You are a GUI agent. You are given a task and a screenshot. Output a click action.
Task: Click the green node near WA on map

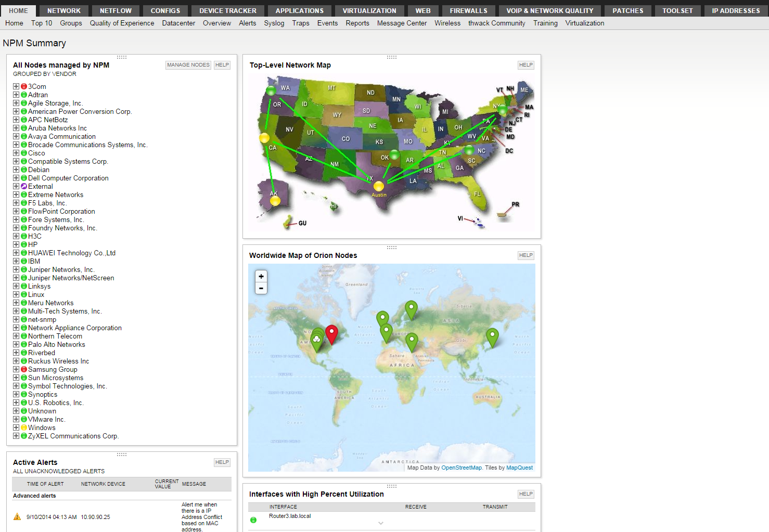pos(271,91)
